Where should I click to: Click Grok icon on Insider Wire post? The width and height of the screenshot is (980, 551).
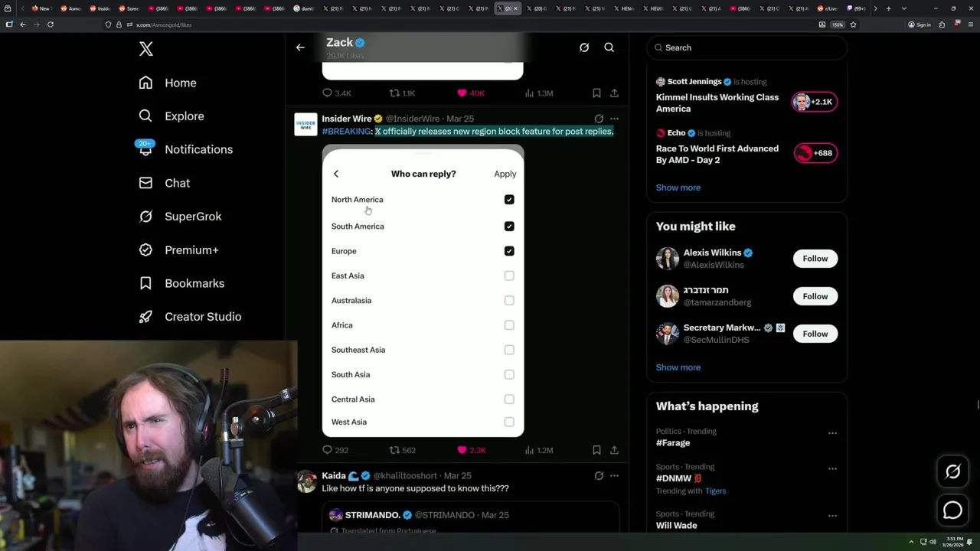pos(599,119)
